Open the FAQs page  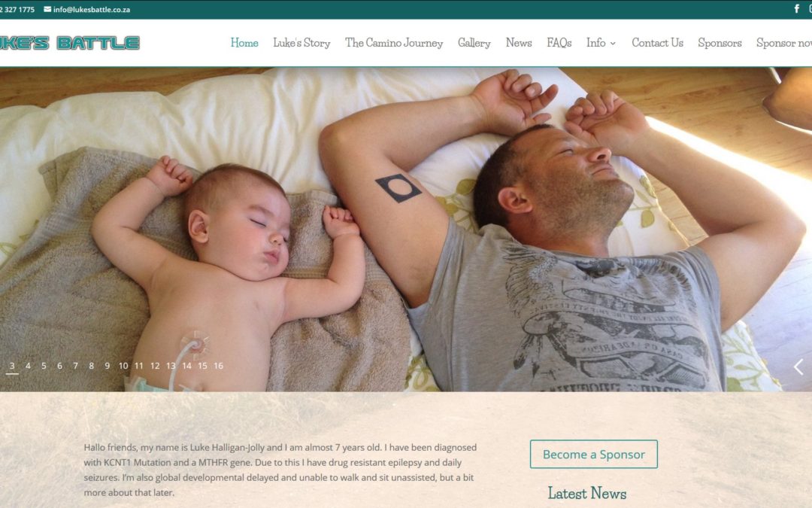(559, 43)
